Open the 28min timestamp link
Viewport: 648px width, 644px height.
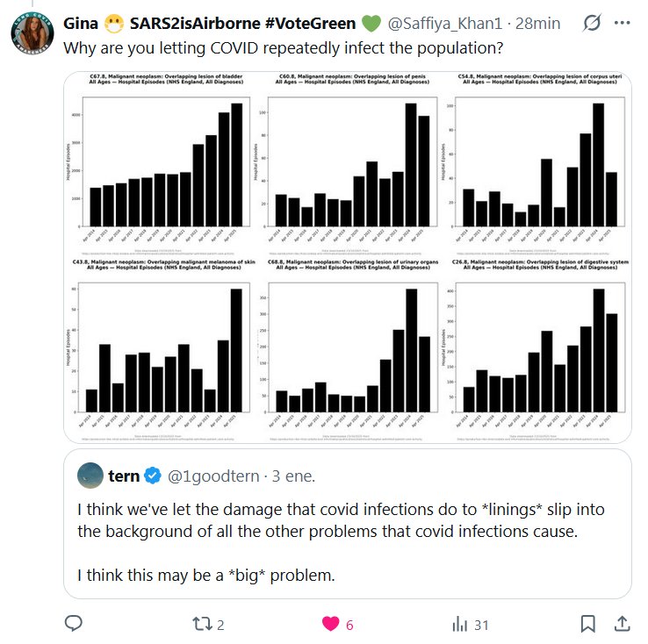pos(539,24)
